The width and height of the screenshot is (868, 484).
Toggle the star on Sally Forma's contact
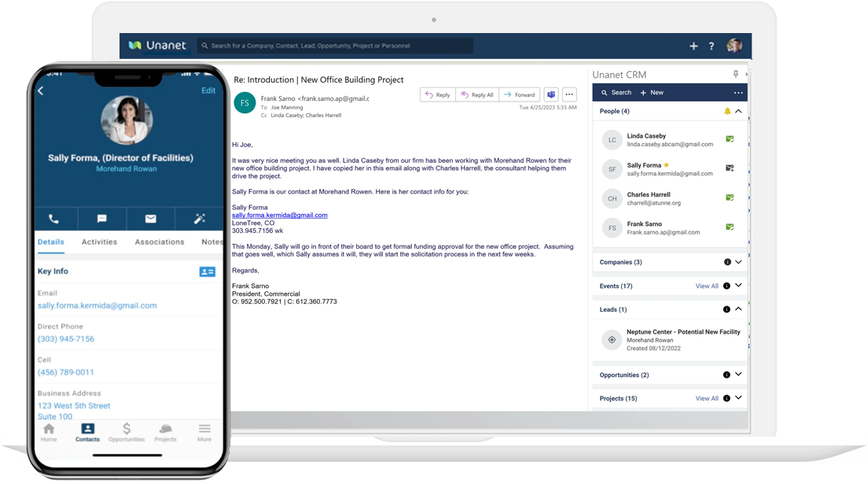coord(668,164)
